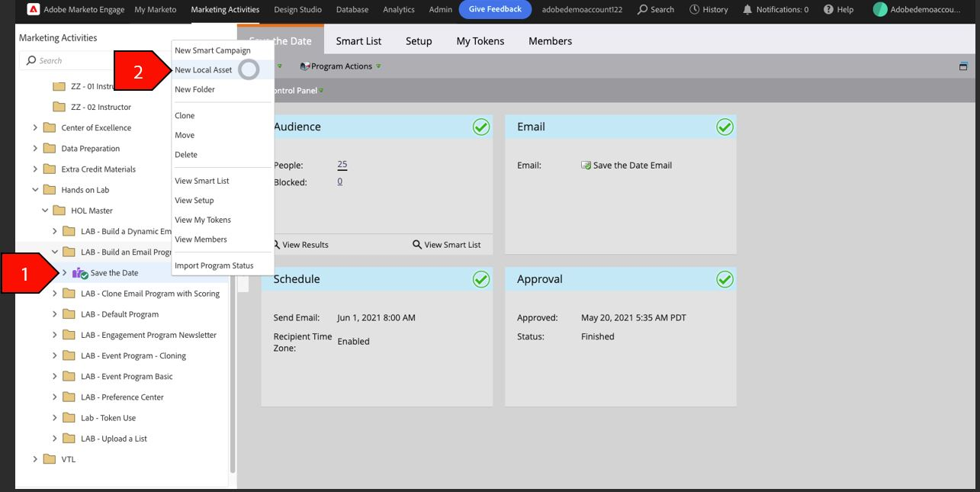Expand the Center of Excellence folder

pos(35,128)
